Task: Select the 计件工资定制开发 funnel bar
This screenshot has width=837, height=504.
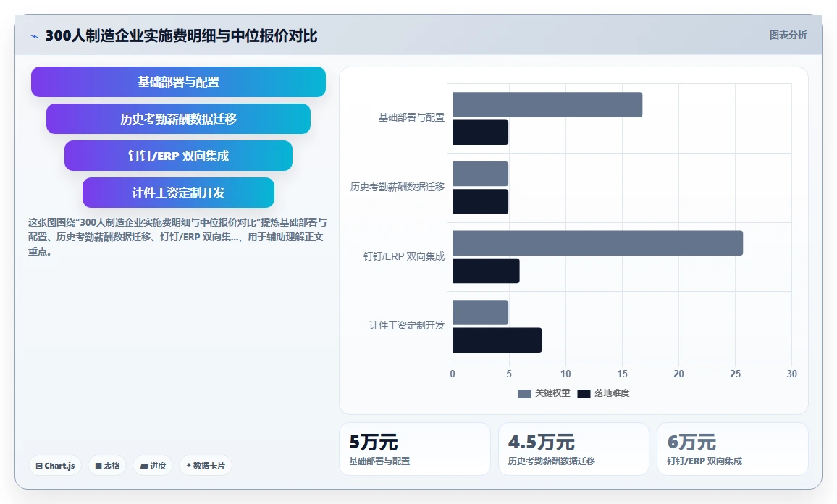Action: point(178,192)
